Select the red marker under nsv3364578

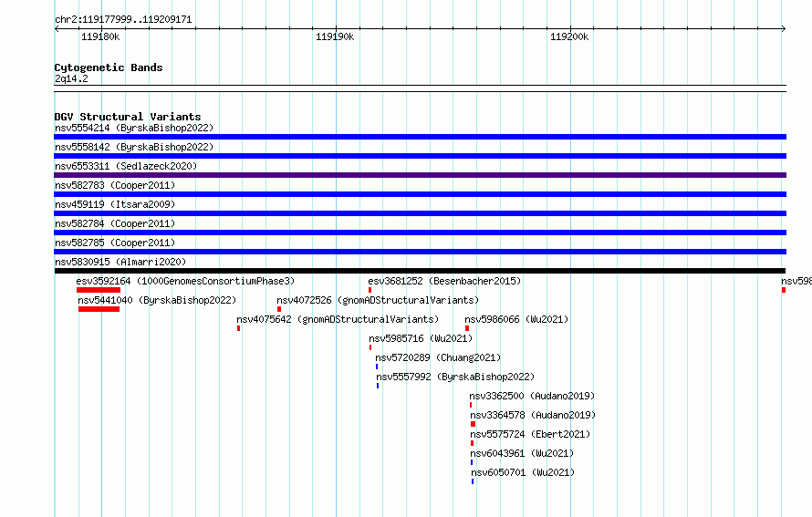pos(473,424)
